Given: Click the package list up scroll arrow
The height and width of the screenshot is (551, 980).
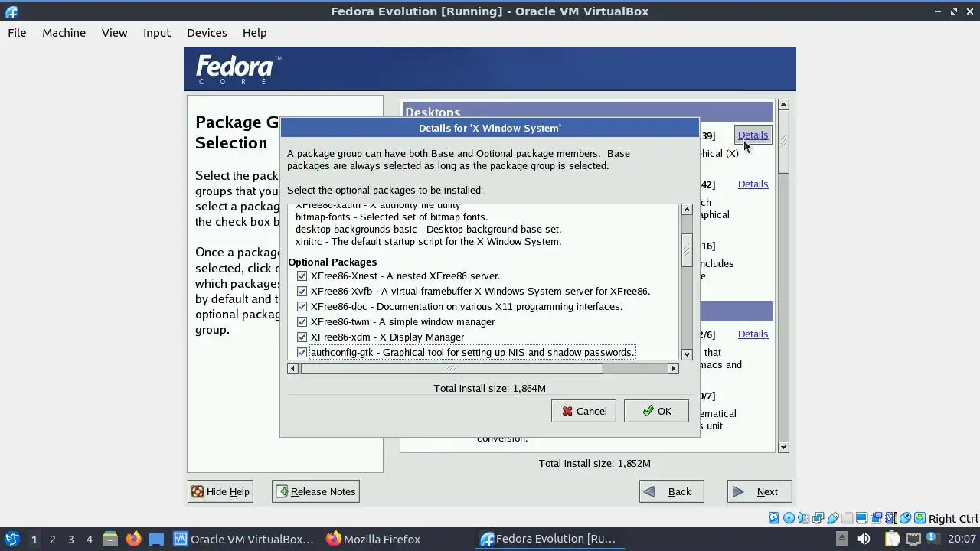Looking at the screenshot, I should tap(687, 210).
